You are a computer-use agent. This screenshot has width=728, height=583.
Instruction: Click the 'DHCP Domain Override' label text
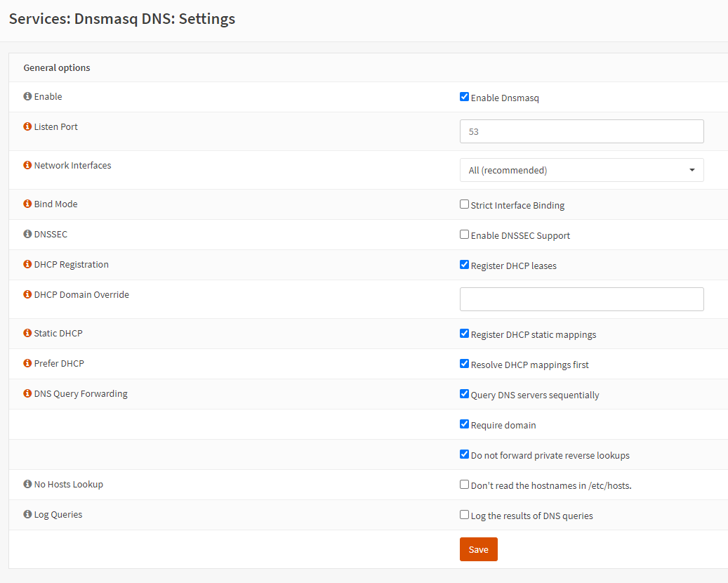point(81,294)
